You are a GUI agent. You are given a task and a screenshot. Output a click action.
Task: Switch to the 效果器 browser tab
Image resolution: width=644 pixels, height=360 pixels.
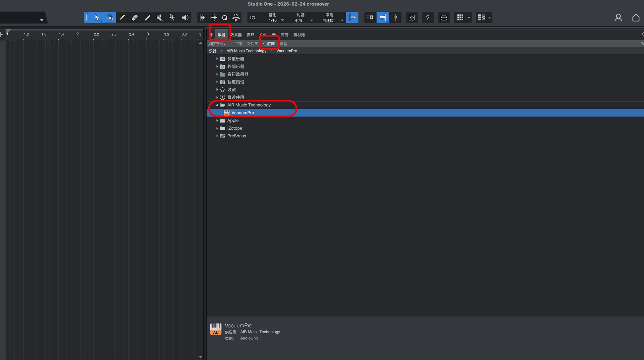[x=236, y=35]
